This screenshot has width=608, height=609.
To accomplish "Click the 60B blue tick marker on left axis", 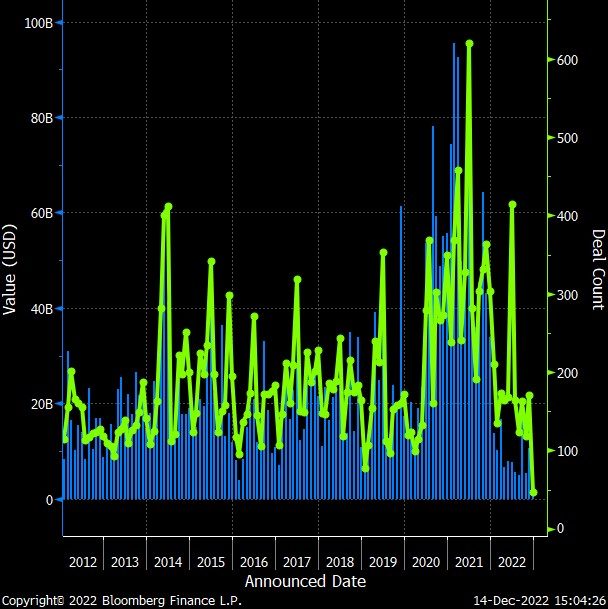I will (x=58, y=213).
